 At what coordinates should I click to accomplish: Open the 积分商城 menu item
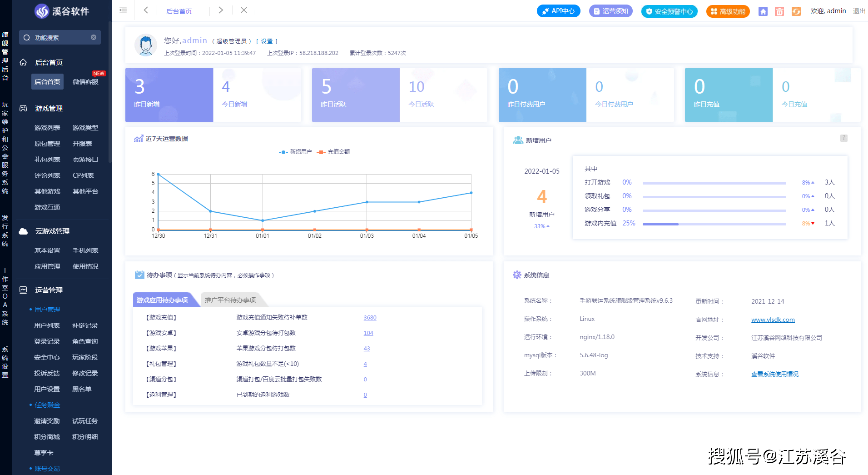pos(47,437)
